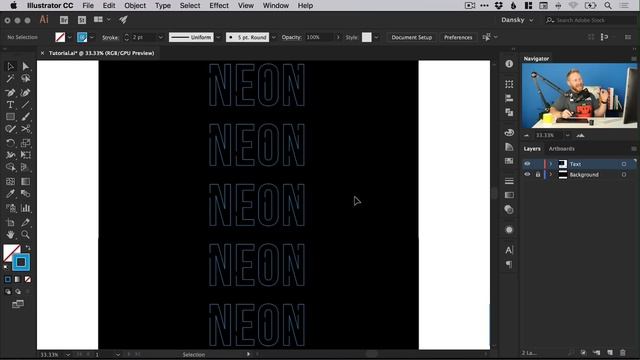This screenshot has width=640, height=360.
Task: Toggle visibility of the Text layer
Action: click(527, 164)
